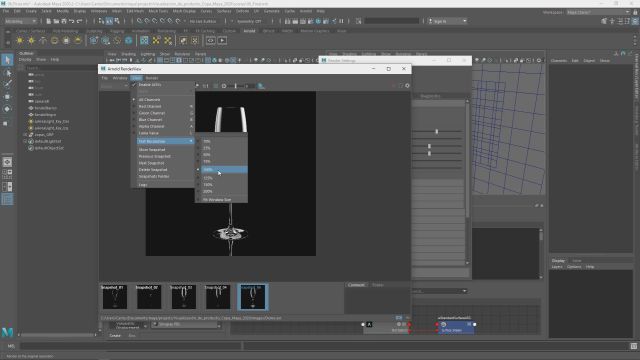Create an Arnold skydome light from shelf
Viewport: 640px width, 360px height.
tap(54, 40)
